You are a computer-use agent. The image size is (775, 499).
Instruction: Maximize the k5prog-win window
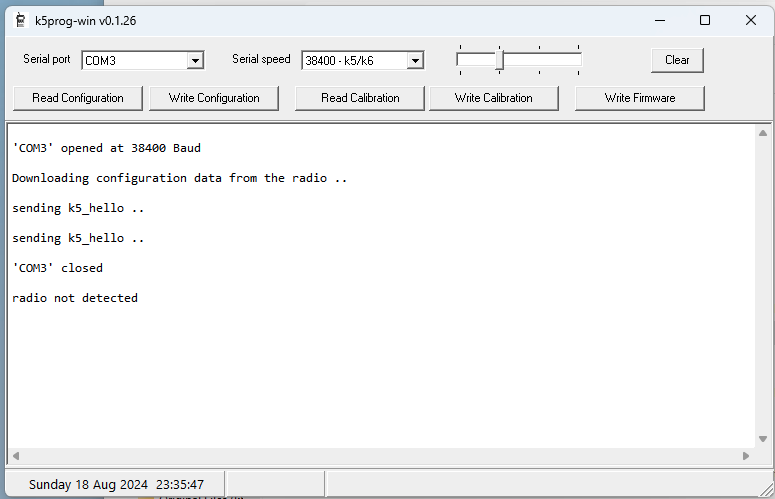(705, 21)
